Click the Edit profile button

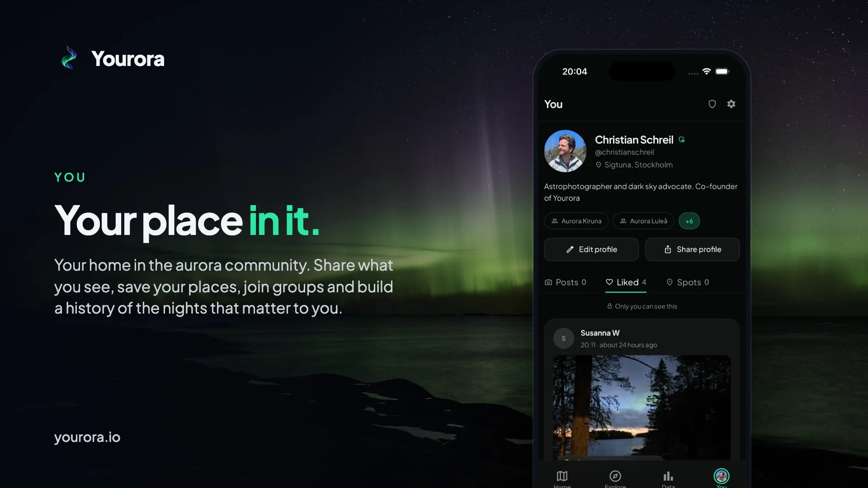[x=591, y=249]
